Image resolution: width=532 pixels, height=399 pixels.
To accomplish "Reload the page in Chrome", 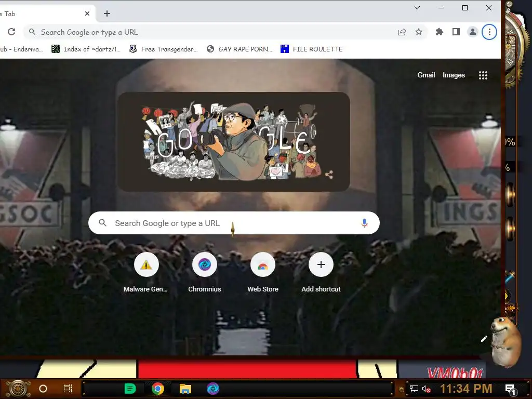I will click(x=11, y=32).
